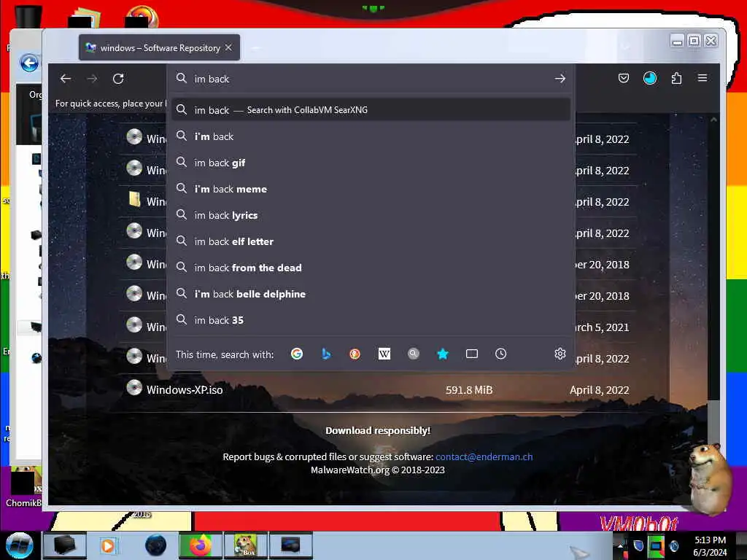Open the blue circular toolbar extension icon
This screenshot has width=747, height=560.
click(650, 78)
